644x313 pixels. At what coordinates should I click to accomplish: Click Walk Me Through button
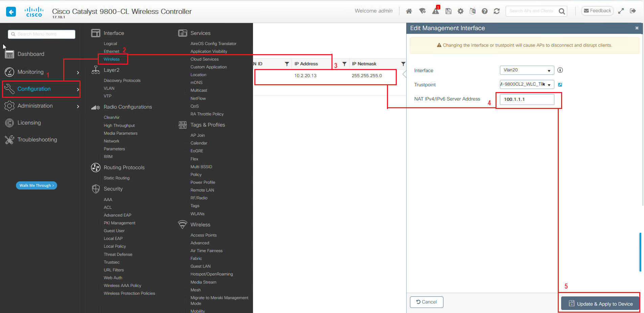pos(37,185)
